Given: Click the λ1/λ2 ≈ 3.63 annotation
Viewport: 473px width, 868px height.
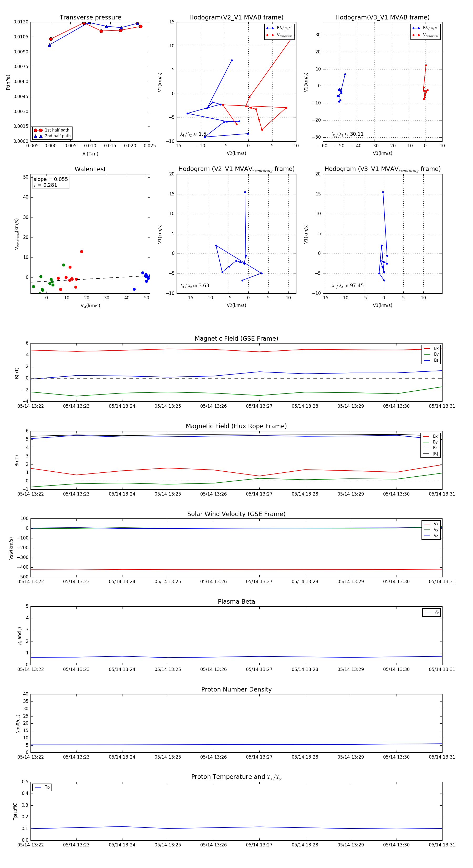Looking at the screenshot, I should coord(194,286).
